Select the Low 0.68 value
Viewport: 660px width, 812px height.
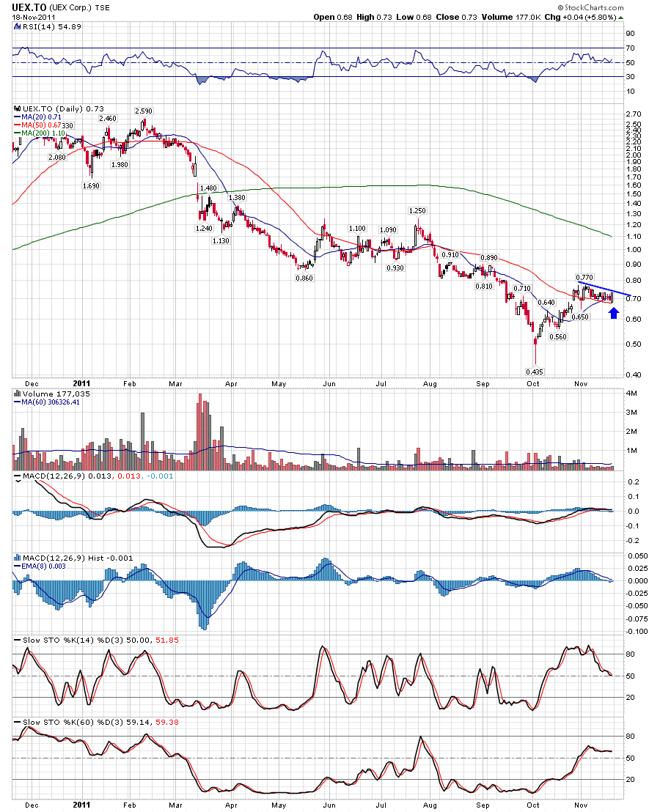[x=414, y=17]
